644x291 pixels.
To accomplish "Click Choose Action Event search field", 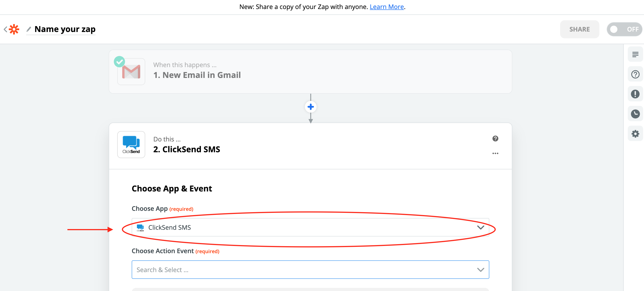I will coord(310,270).
